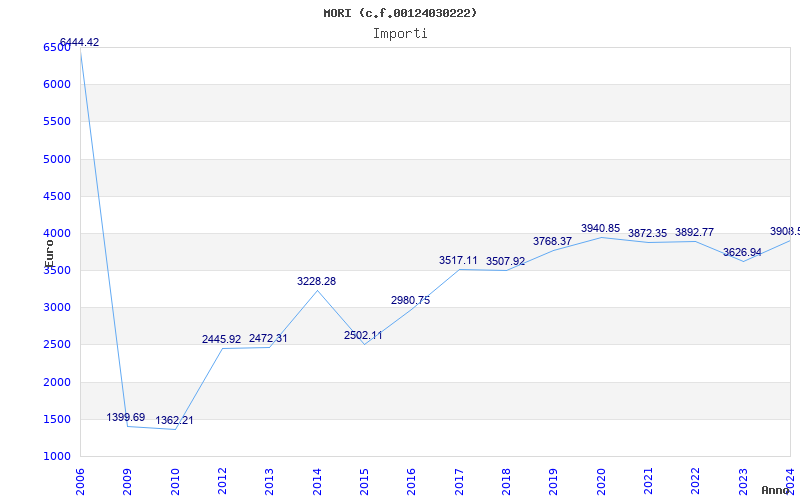
Task: Click the x-axis year 2016
Action: click(412, 482)
